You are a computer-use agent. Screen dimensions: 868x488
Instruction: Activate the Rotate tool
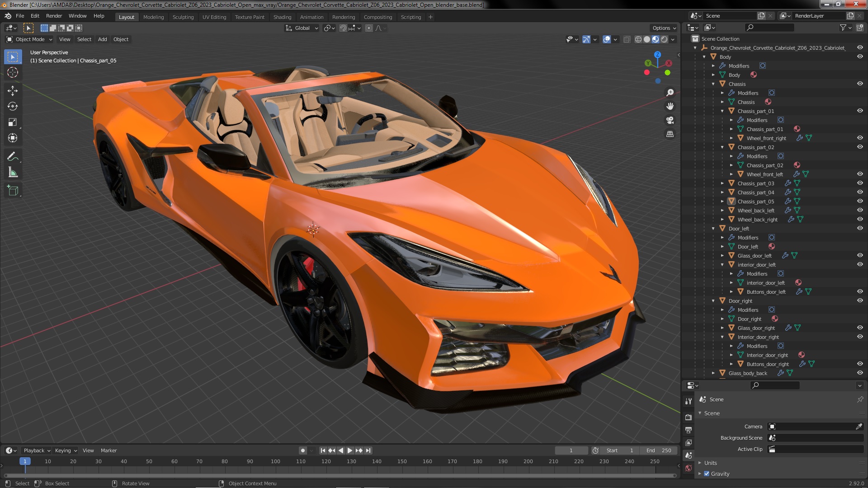point(13,107)
